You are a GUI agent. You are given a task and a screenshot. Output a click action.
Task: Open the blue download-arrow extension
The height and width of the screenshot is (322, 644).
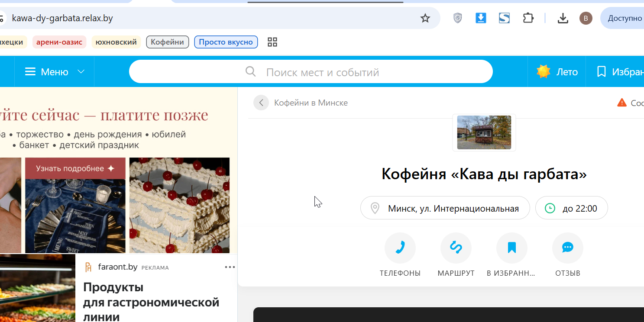481,18
